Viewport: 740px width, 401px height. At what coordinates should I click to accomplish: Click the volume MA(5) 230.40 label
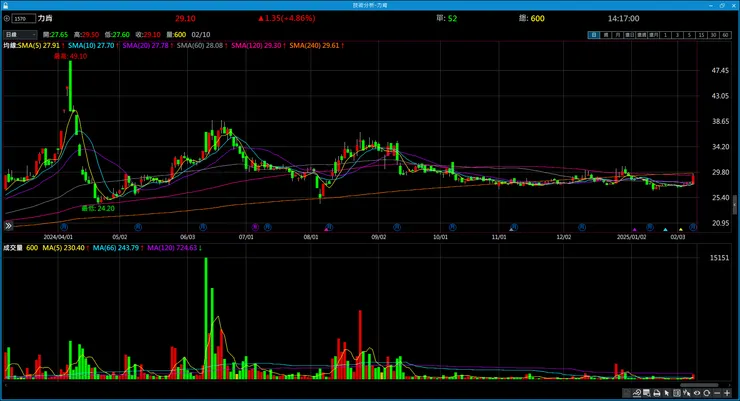66,248
